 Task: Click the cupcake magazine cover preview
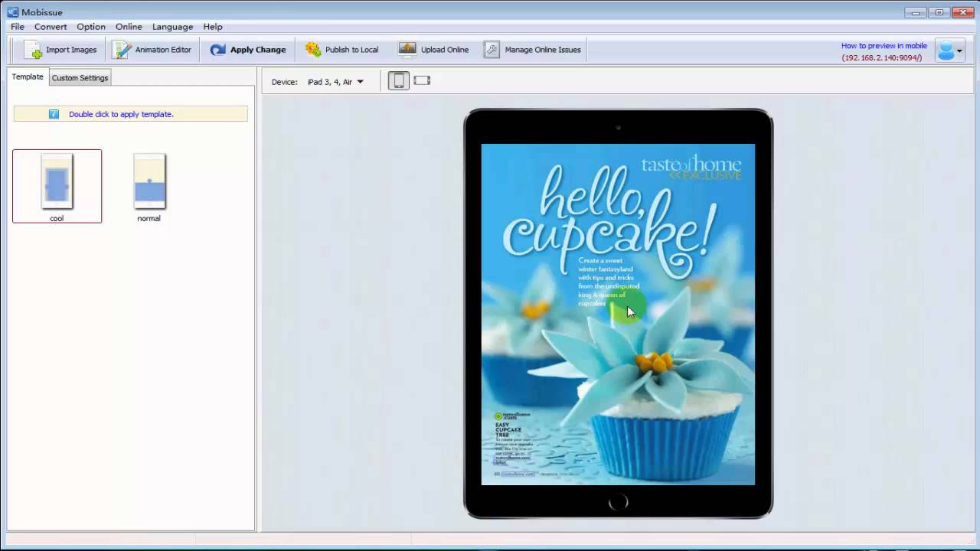(x=618, y=314)
